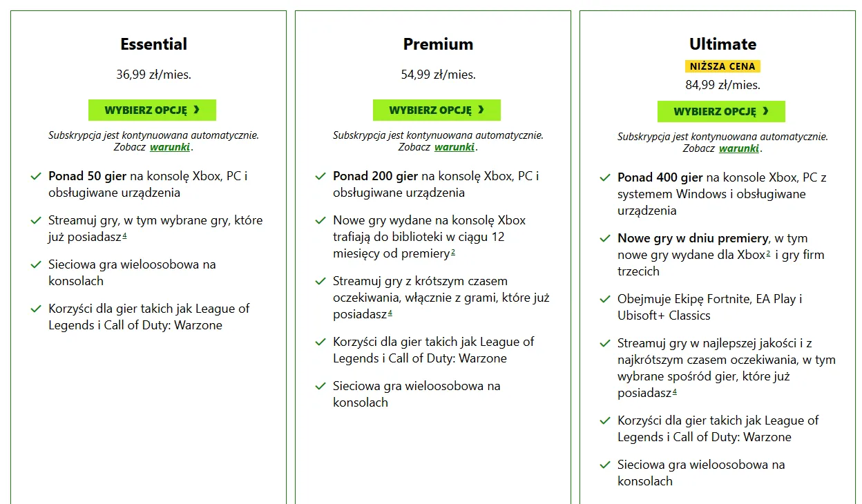862x504 pixels.
Task: Click footnote 2 after Premium's 'miesięcy od premiery'
Action: click(453, 253)
